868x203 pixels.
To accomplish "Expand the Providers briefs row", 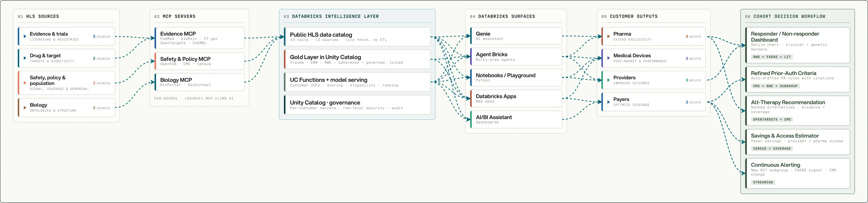I will pyautogui.click(x=654, y=80).
